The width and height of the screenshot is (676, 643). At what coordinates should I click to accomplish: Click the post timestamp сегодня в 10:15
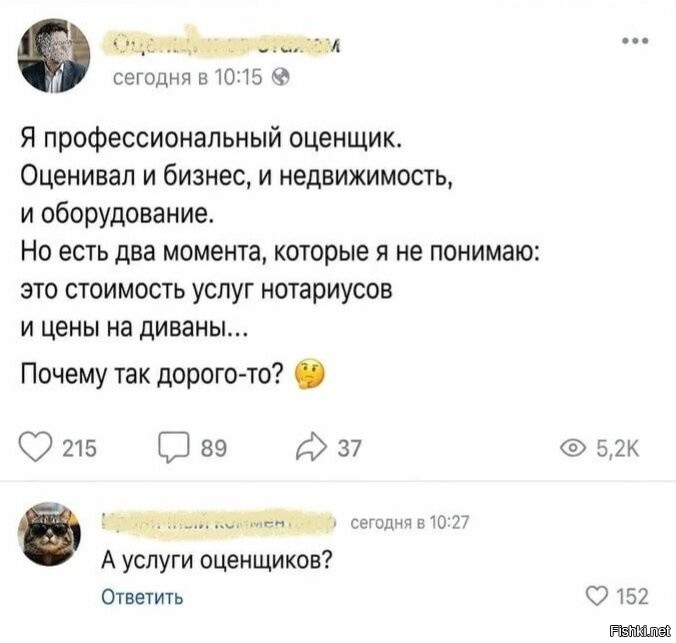[188, 78]
